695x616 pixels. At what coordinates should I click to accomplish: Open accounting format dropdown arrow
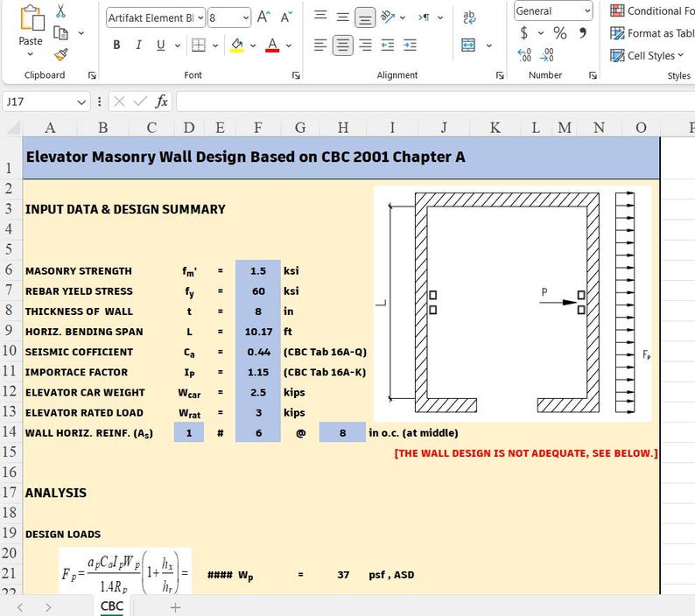click(541, 32)
